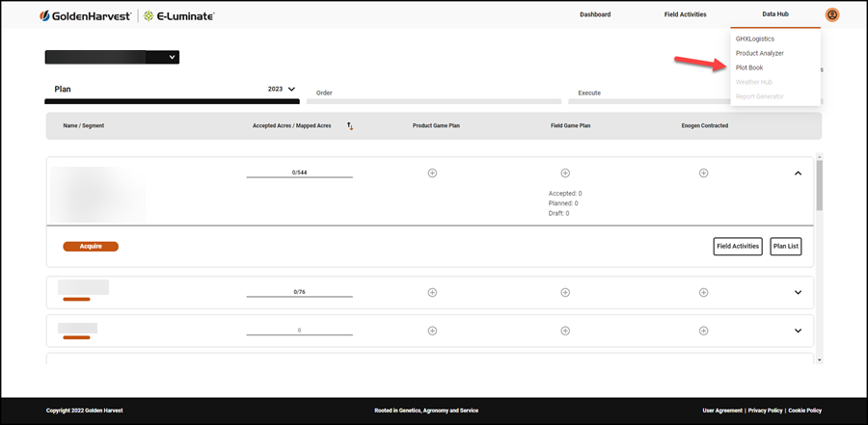Screen dimensions: 868x425
Task: Click the Acquire status badge
Action: click(91, 247)
